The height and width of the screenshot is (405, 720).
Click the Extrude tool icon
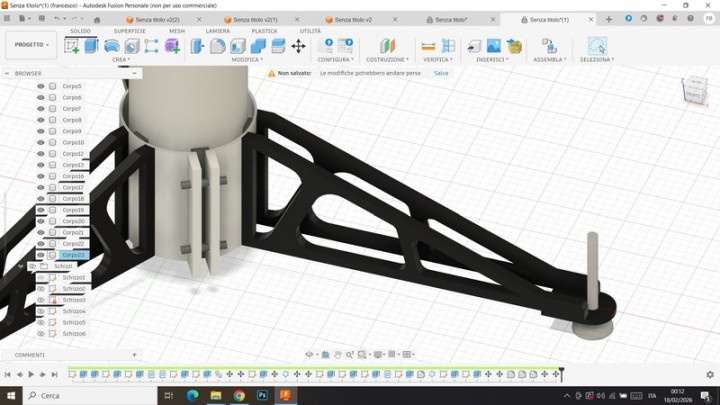point(92,46)
